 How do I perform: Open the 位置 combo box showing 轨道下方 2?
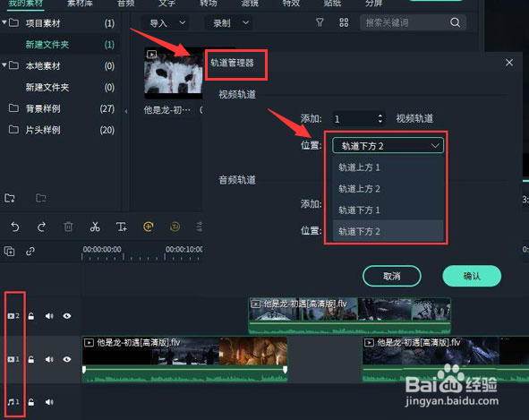pos(388,146)
